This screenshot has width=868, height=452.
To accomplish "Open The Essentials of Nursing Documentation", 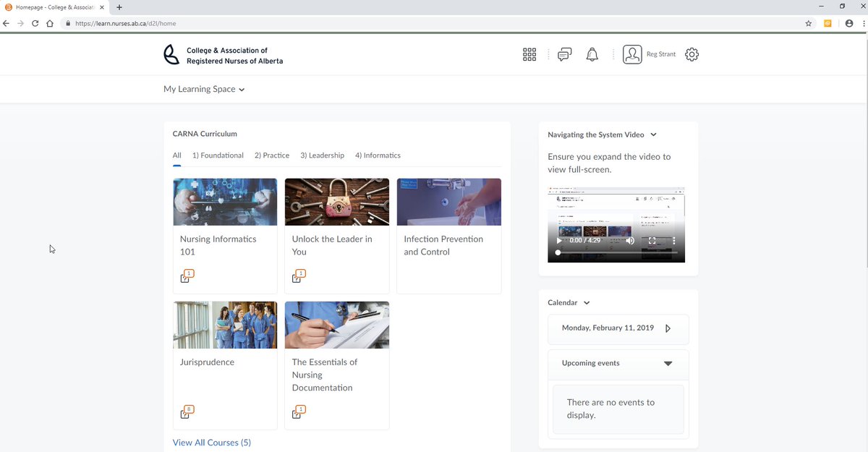I will pos(325,375).
